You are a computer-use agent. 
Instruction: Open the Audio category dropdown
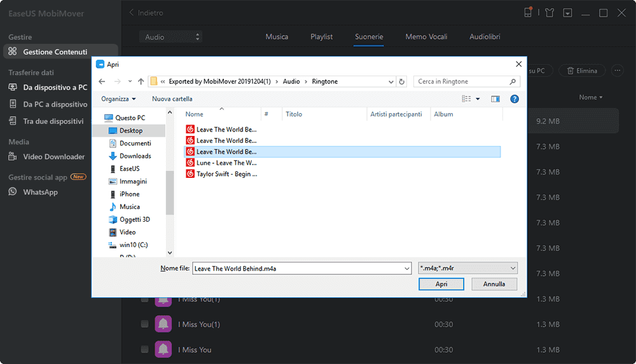170,37
